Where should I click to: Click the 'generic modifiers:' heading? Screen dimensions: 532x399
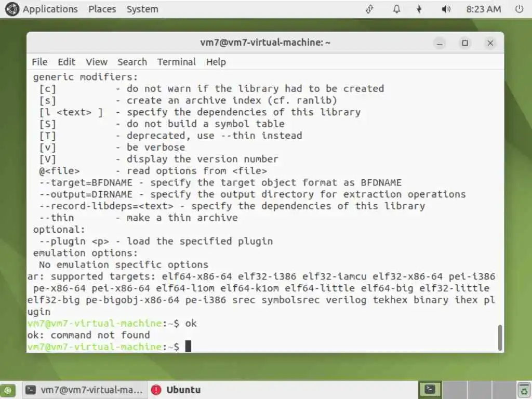pyautogui.click(x=86, y=77)
